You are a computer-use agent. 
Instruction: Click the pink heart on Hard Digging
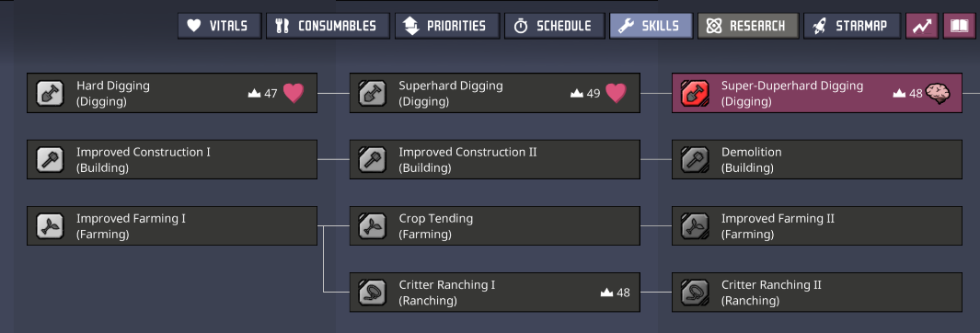294,93
